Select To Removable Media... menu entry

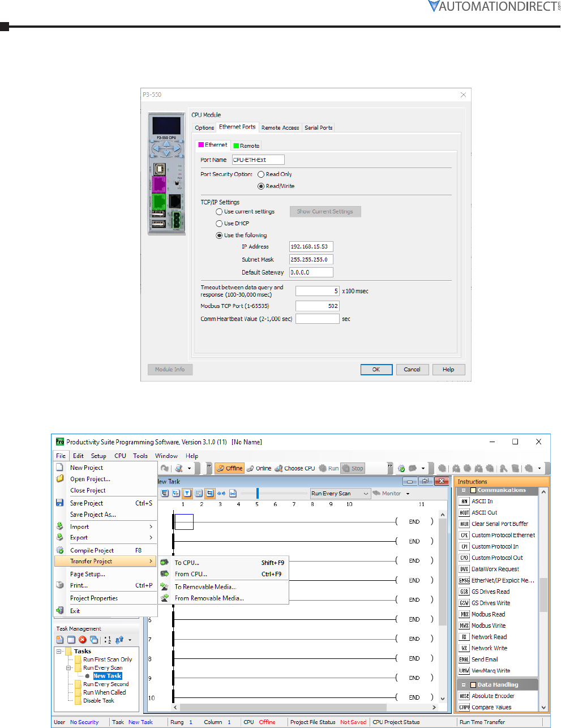(224, 587)
